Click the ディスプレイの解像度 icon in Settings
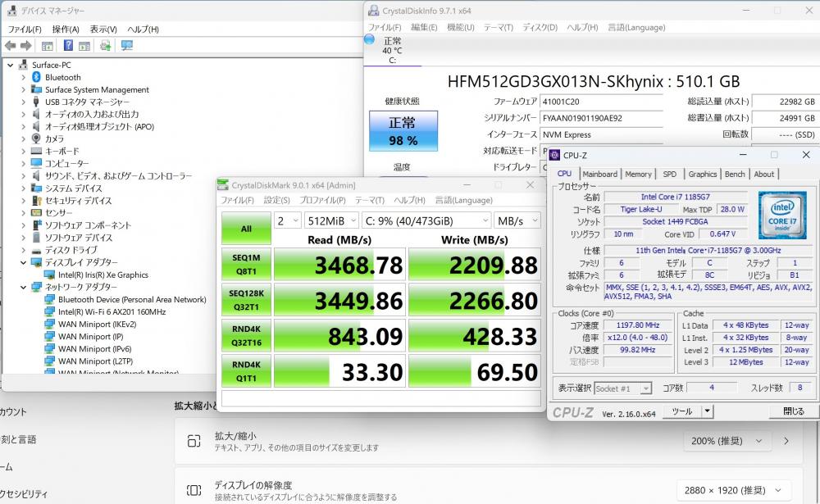The image size is (820, 504). (194, 490)
